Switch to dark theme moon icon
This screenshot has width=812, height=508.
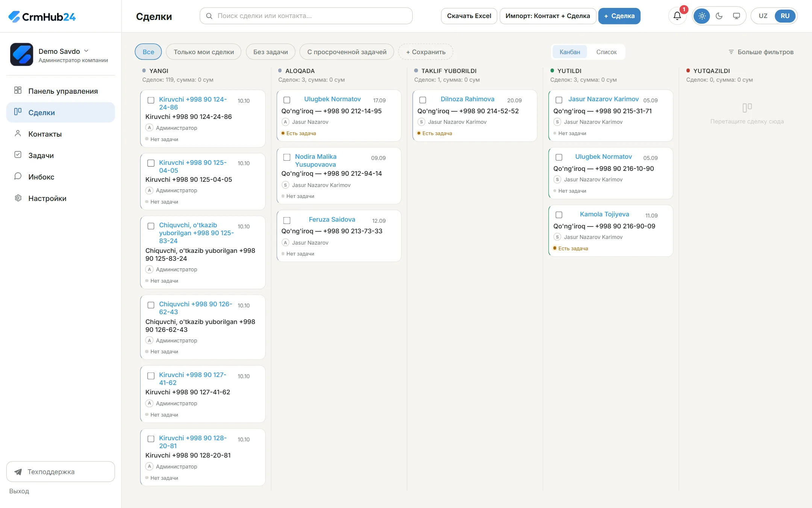[x=719, y=16]
